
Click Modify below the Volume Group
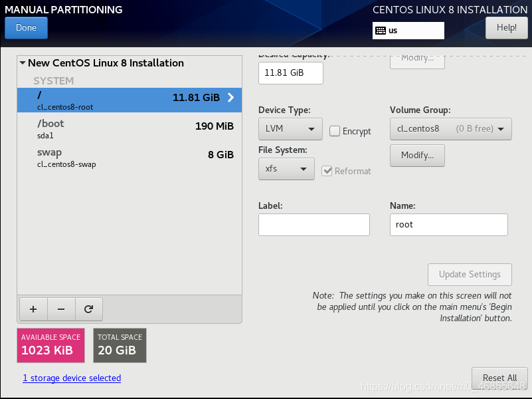[x=417, y=156]
